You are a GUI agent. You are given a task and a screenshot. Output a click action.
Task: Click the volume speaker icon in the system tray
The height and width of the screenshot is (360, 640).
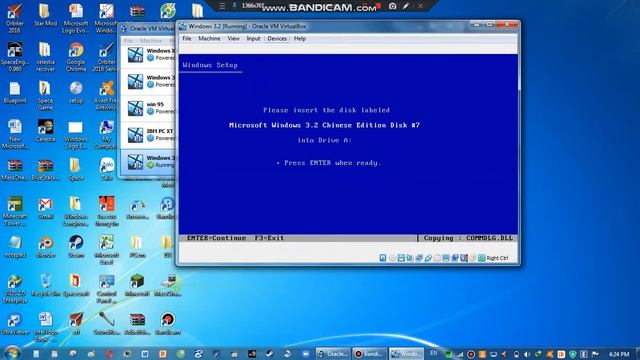click(527, 354)
